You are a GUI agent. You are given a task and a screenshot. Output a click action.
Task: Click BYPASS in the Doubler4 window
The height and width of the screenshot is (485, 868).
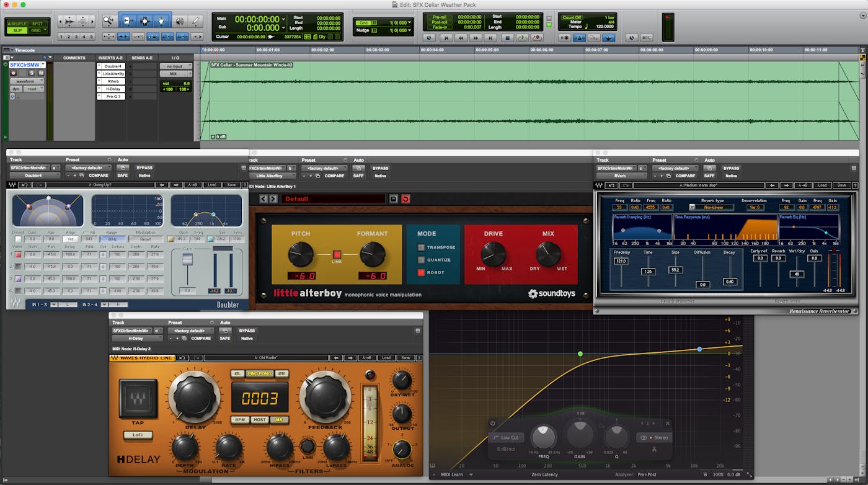pyautogui.click(x=144, y=168)
